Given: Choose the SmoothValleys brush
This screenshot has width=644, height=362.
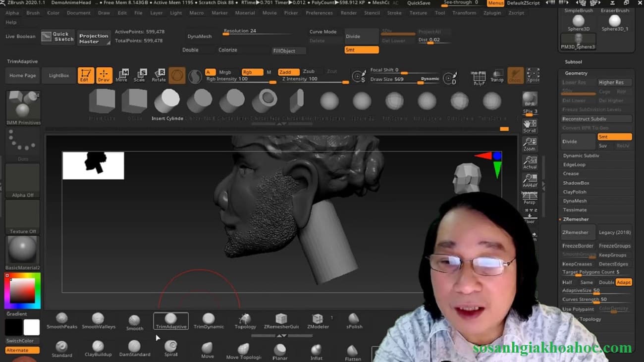Looking at the screenshot, I should tap(98, 321).
